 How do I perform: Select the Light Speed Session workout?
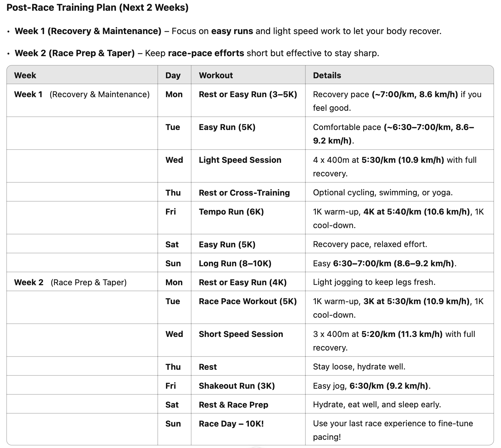tap(240, 160)
